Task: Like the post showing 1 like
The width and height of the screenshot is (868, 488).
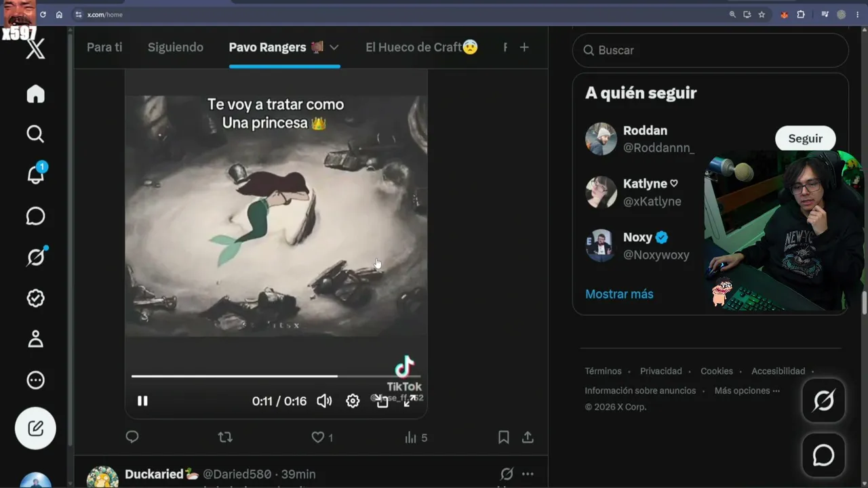Action: tap(322, 438)
